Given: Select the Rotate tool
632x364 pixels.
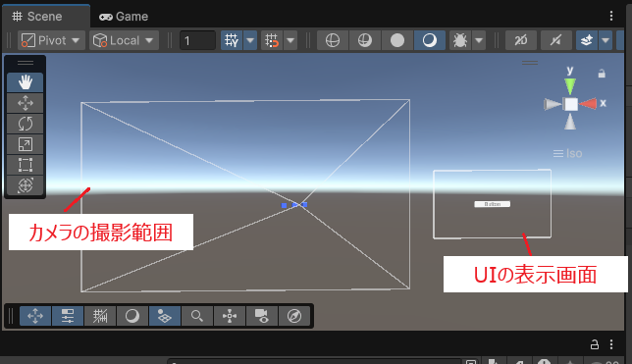Looking at the screenshot, I should 25,124.
